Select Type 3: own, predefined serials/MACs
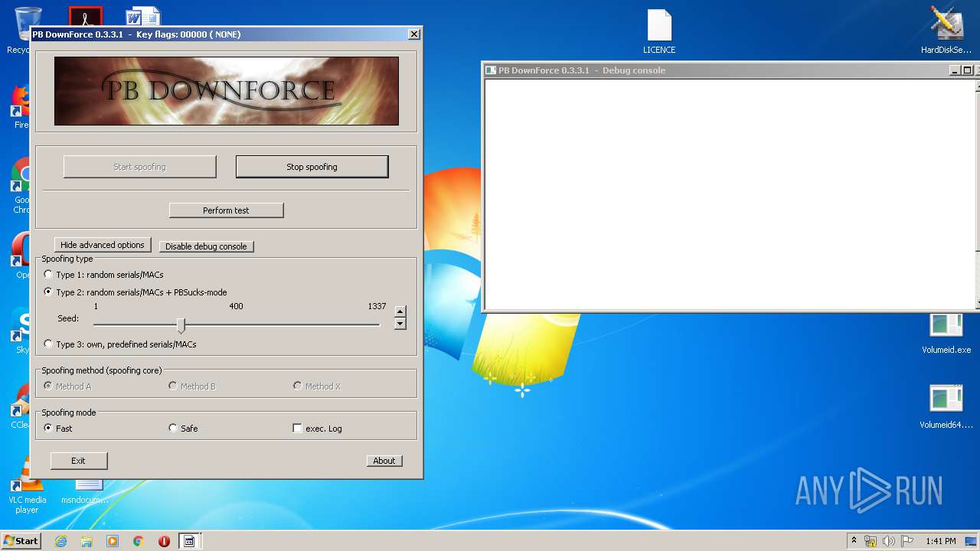The width and height of the screenshot is (980, 551). (120, 344)
